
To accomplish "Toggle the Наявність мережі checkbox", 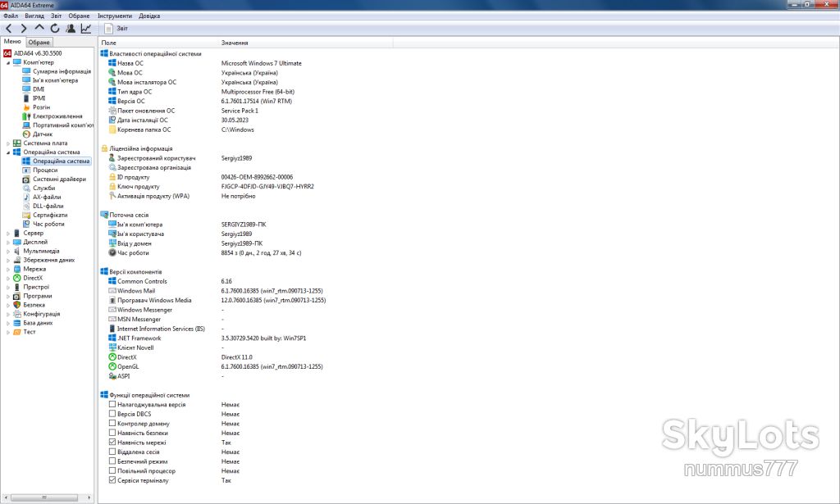I will pos(112,443).
